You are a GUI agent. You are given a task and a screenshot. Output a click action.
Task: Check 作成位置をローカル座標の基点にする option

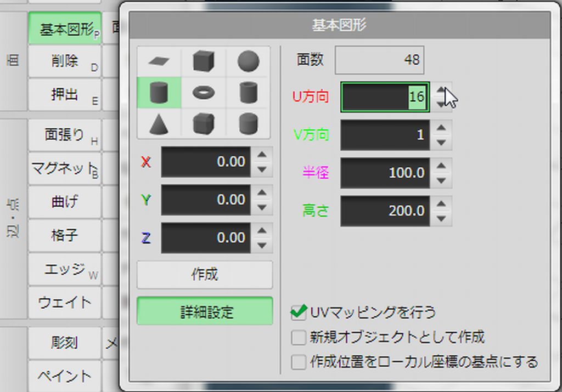(x=298, y=362)
